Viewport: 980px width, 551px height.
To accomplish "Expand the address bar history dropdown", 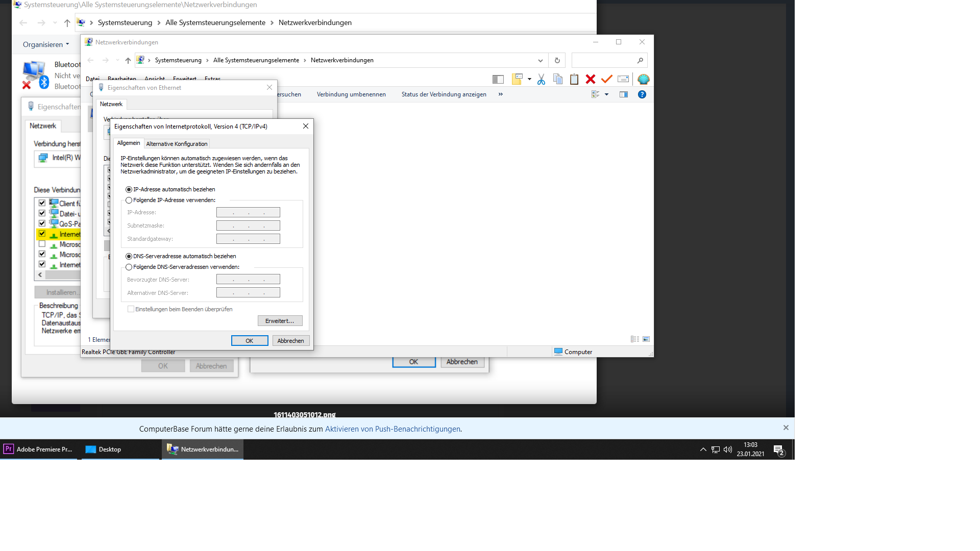I will (x=540, y=60).
